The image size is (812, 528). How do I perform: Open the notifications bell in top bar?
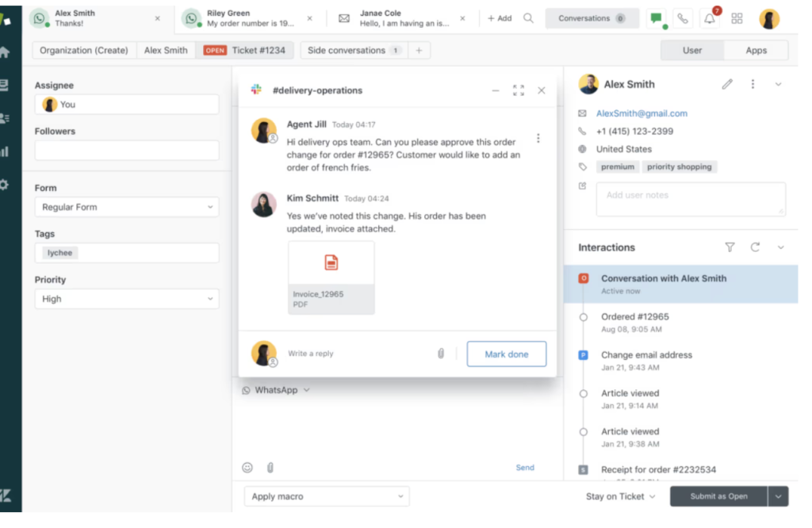pyautogui.click(x=710, y=17)
